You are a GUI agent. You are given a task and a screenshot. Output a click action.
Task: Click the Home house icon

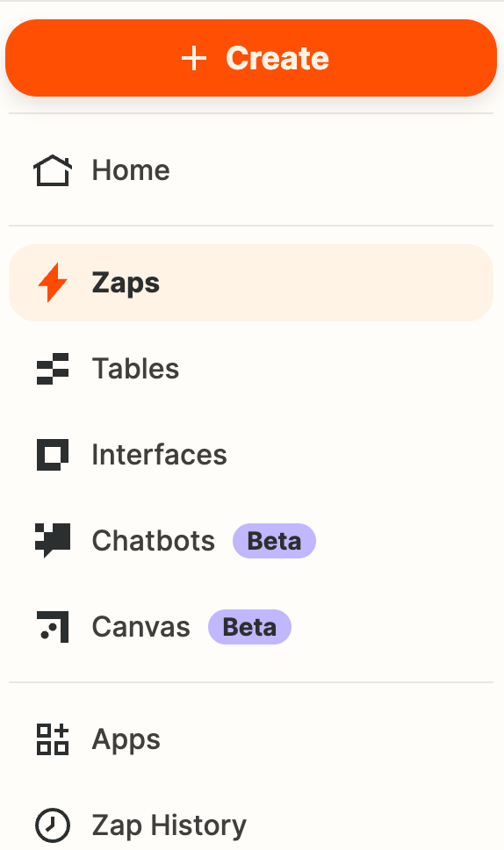click(x=53, y=170)
